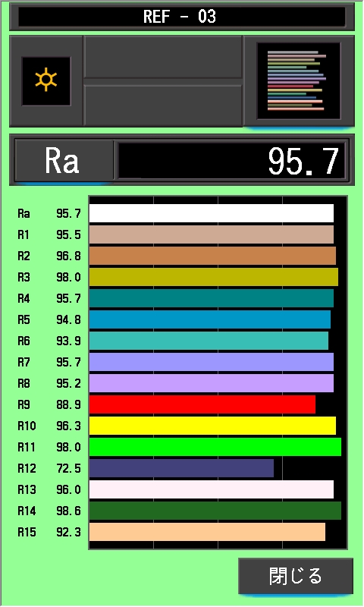The height and width of the screenshot is (607, 364).
Task: Click the bright green R11 bar
Action: pos(215,447)
